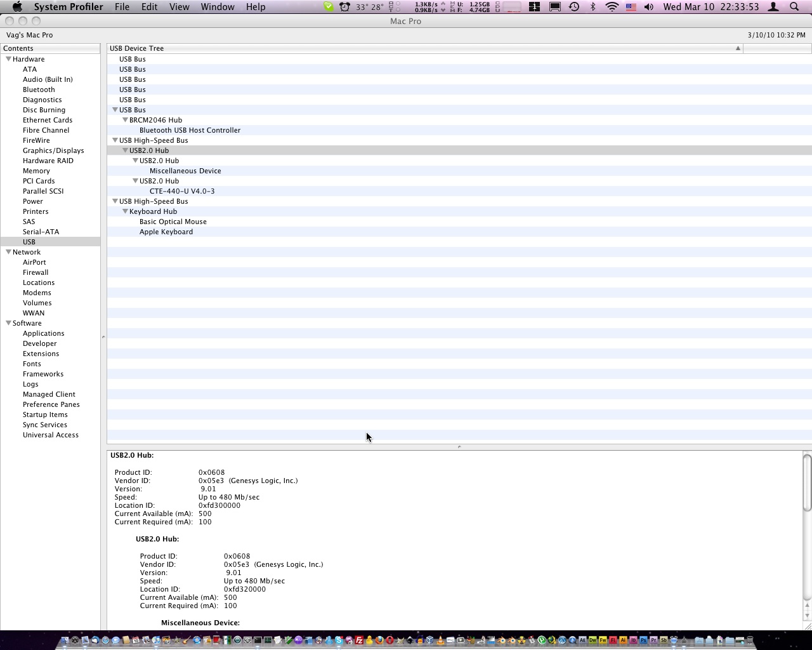The width and height of the screenshot is (812, 650).
Task: Select Graphics/Displays in the sidebar
Action: [x=53, y=150]
